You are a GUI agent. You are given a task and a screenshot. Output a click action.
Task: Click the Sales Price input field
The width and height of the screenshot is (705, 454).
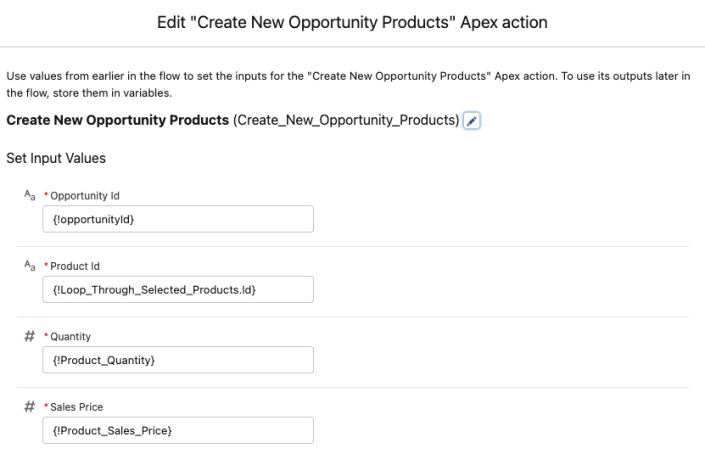(x=178, y=431)
